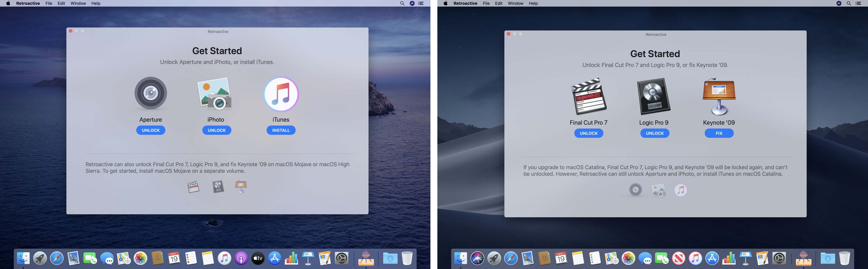The image size is (868, 269).
Task: Open FaceTime in the left dock
Action: tap(90, 258)
